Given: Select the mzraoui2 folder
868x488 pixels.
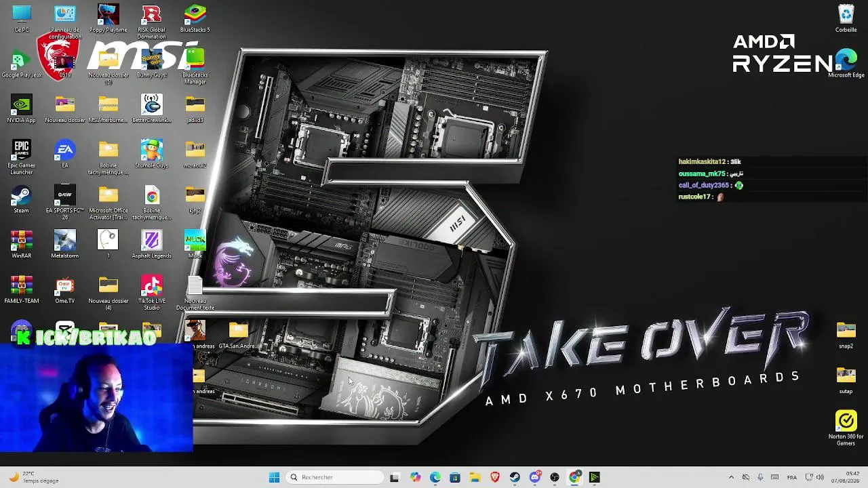Looking at the screenshot, I should coord(195,154).
